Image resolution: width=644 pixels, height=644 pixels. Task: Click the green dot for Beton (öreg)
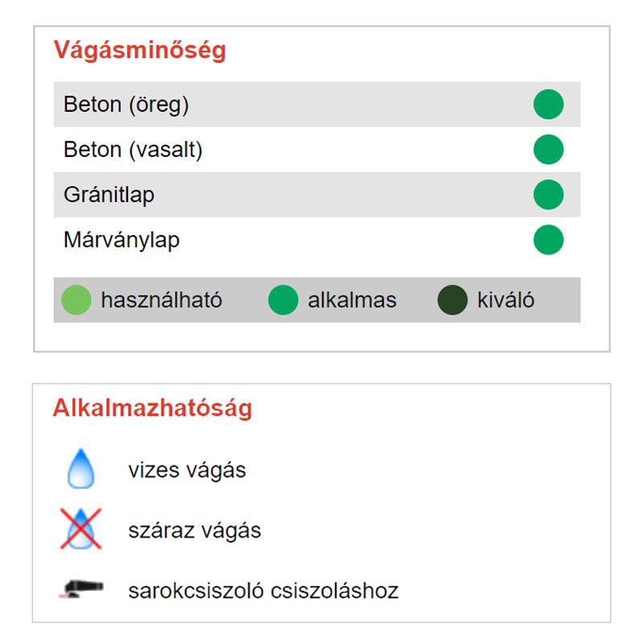pos(548,105)
